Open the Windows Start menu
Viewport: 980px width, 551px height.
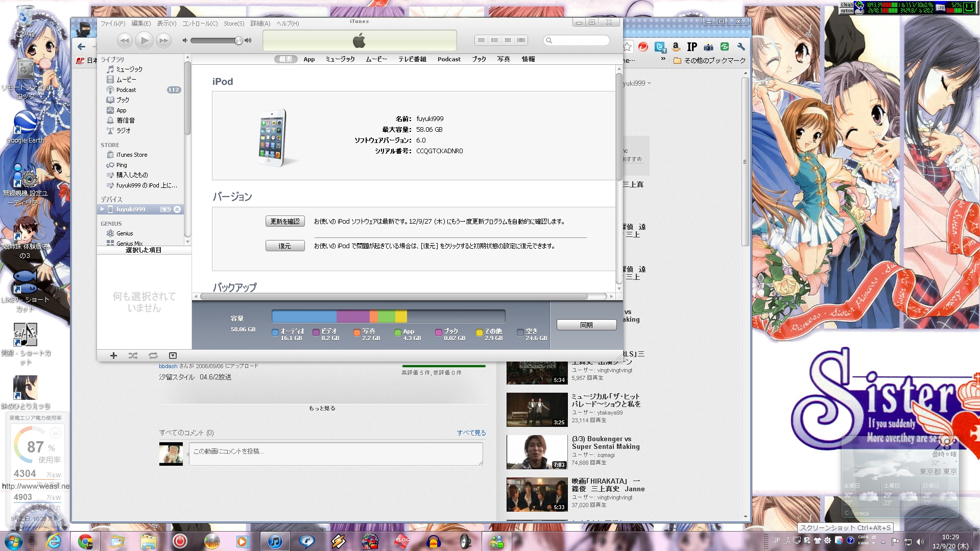[x=13, y=541]
